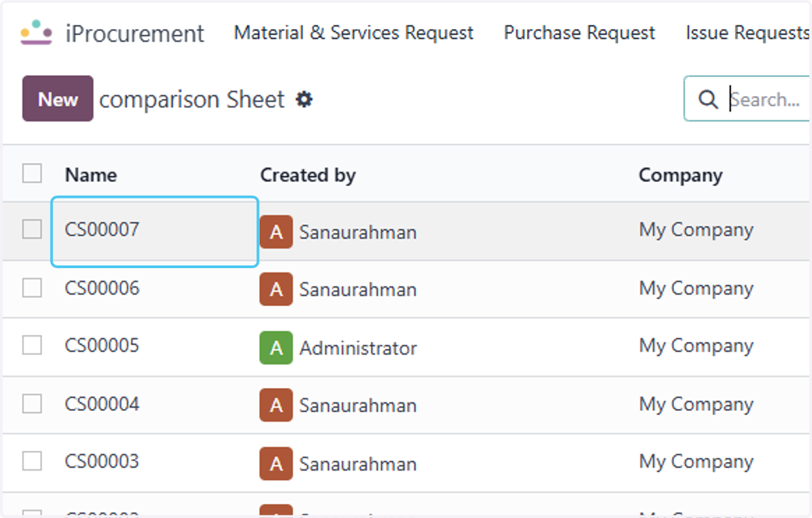Viewport: 812px width, 518px height.
Task: Check the box for record CS00007
Action: tap(32, 230)
